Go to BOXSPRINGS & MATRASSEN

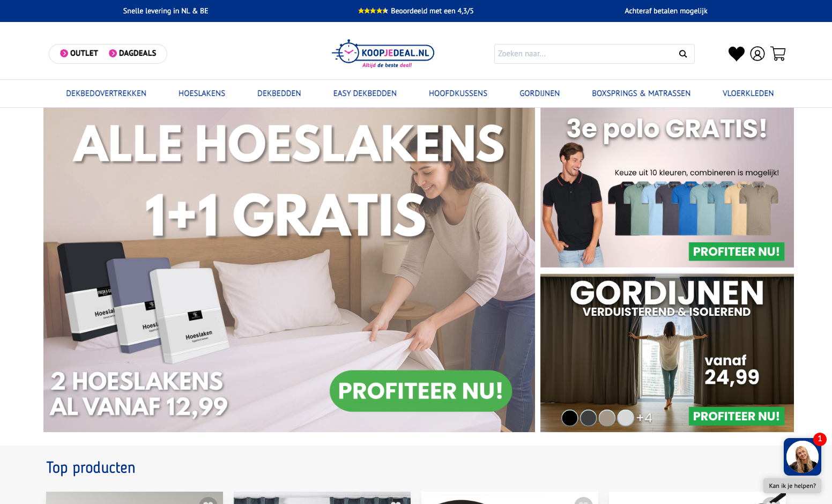(641, 93)
